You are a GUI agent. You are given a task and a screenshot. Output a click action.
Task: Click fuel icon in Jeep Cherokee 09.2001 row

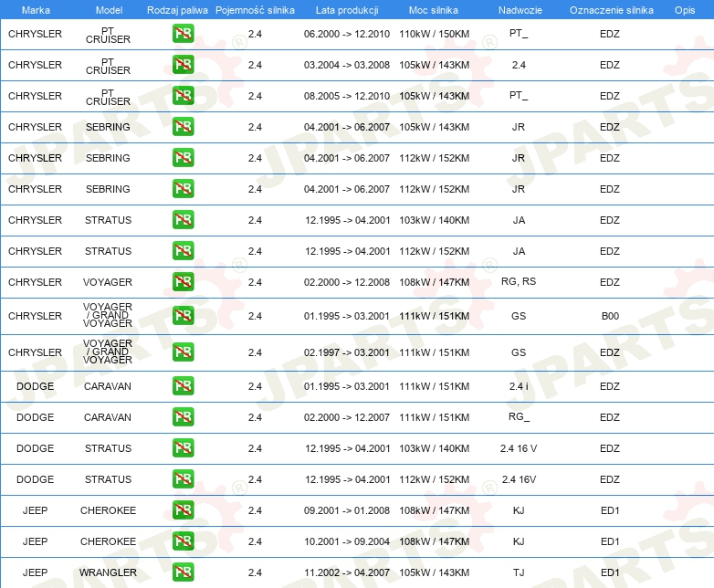pos(183,509)
